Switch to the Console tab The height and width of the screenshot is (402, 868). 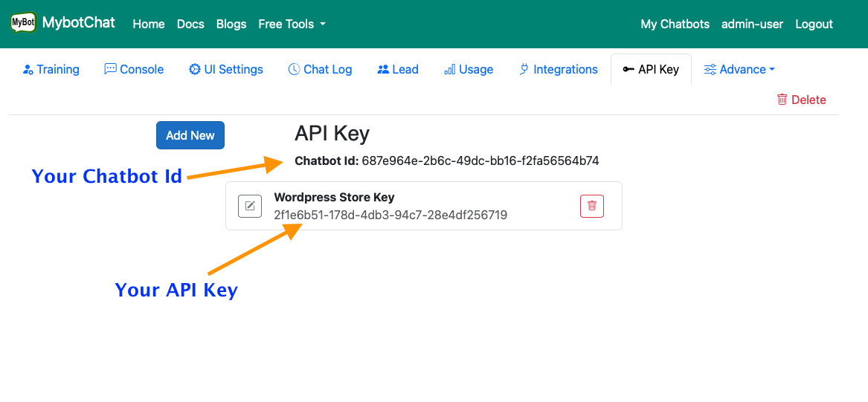[134, 70]
